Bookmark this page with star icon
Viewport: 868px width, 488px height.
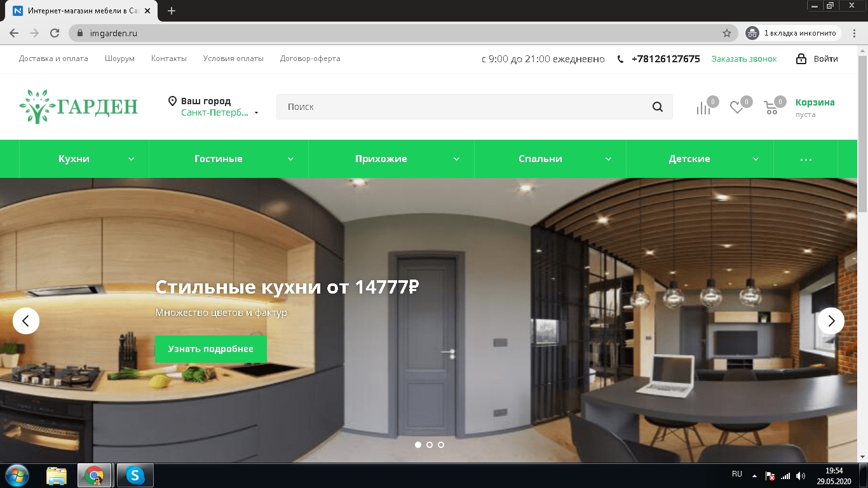(727, 33)
